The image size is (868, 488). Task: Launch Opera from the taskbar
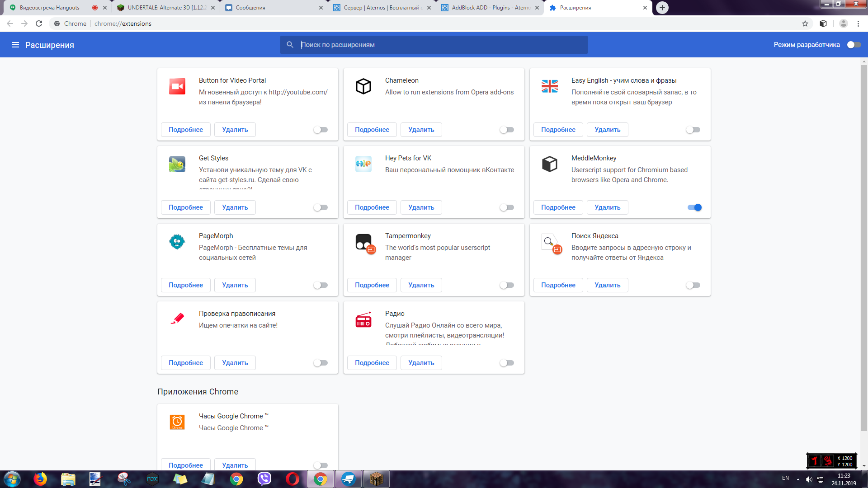point(292,479)
